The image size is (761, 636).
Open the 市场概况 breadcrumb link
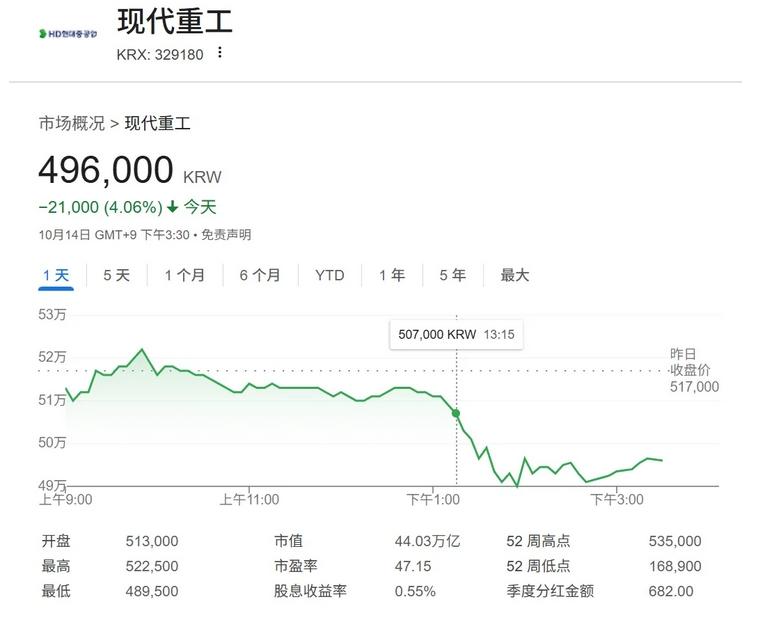coord(71,123)
